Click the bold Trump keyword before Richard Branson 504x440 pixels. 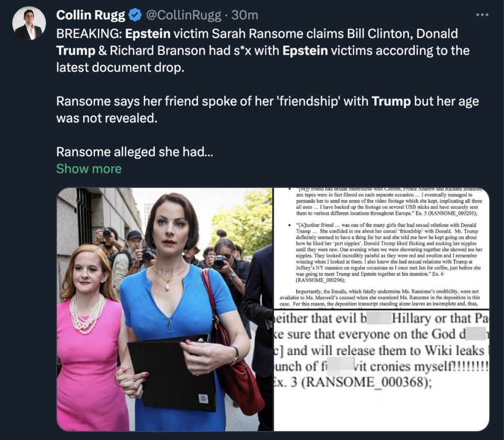[x=76, y=51]
